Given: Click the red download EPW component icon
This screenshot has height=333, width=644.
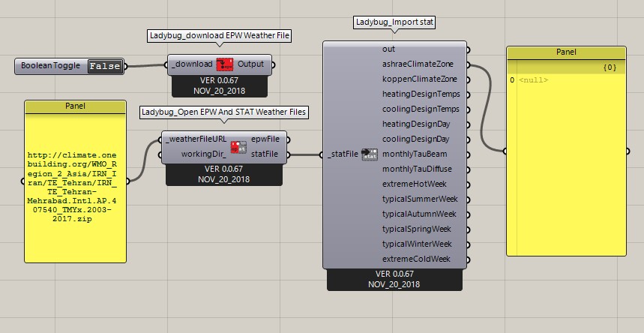Looking at the screenshot, I should tap(225, 64).
